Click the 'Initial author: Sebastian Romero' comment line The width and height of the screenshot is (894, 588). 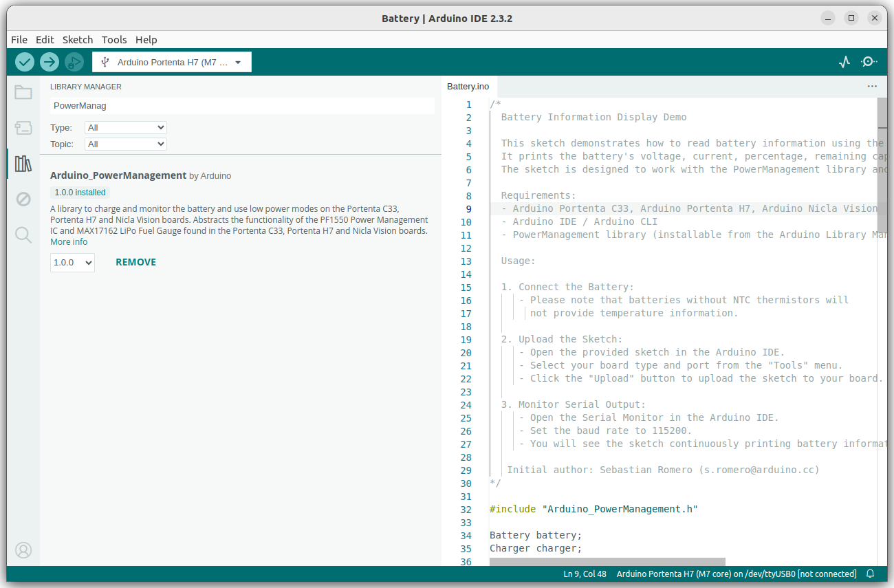(663, 470)
